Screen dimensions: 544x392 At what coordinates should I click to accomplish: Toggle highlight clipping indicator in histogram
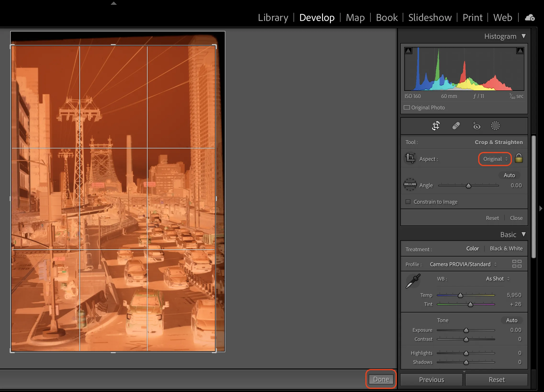(520, 50)
